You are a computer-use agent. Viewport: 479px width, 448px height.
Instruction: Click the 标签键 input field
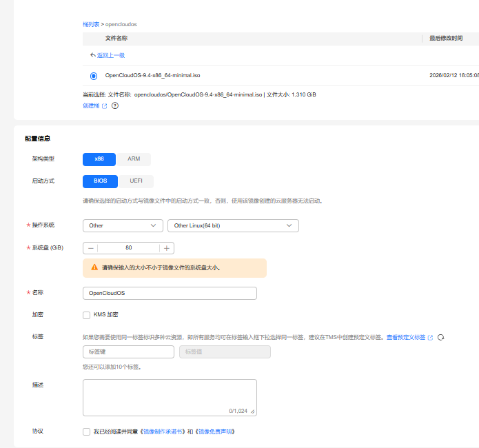point(128,352)
